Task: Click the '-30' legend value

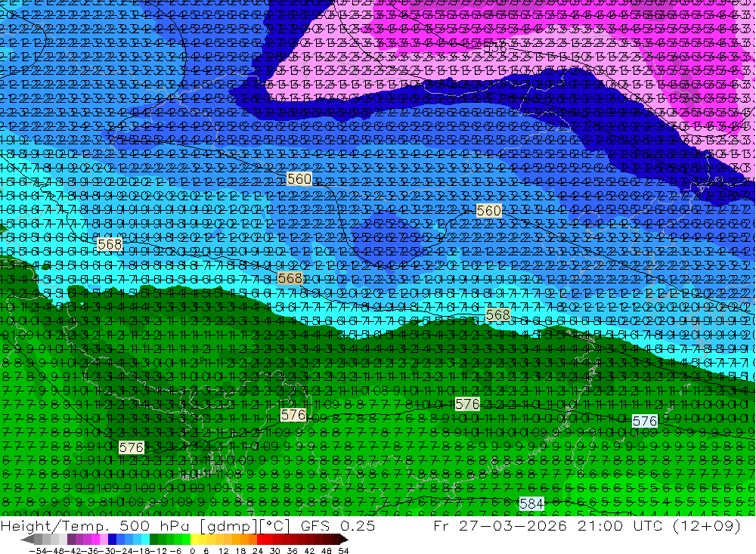Action: click(107, 551)
